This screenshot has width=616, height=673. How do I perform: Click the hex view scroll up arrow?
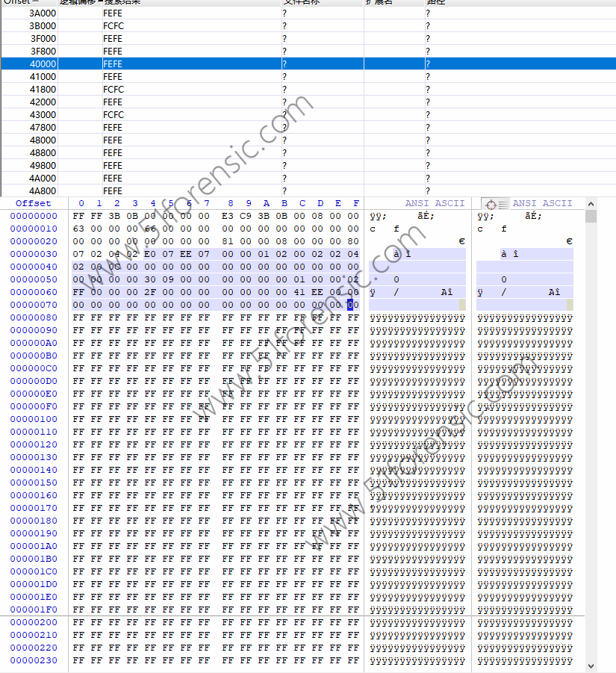[x=591, y=203]
